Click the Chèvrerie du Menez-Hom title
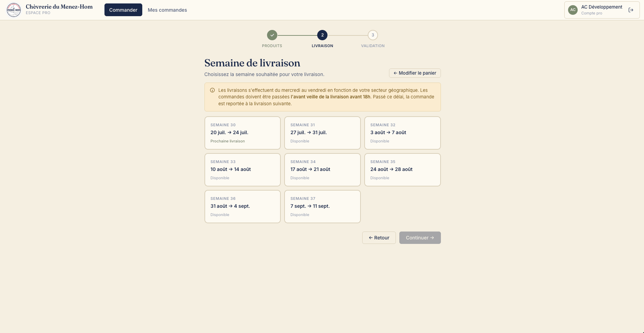This screenshot has width=644, height=333. point(59,7)
